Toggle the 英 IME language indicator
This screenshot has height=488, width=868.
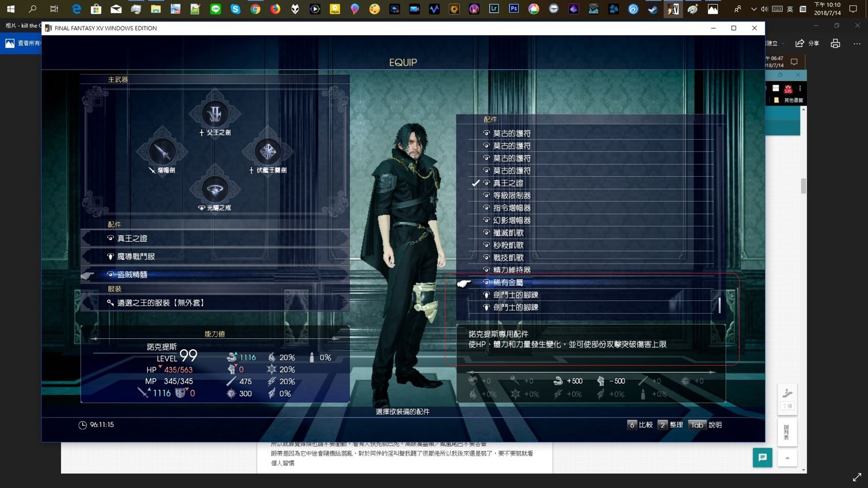[790, 9]
